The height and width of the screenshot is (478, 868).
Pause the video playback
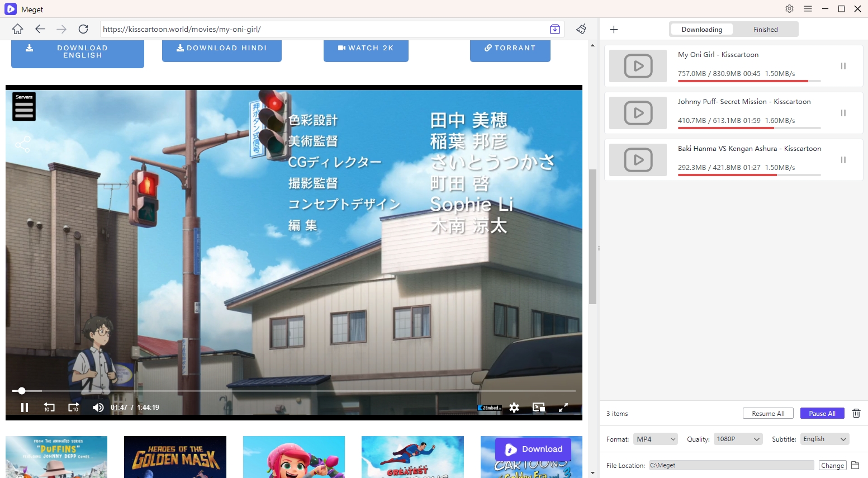pos(25,408)
